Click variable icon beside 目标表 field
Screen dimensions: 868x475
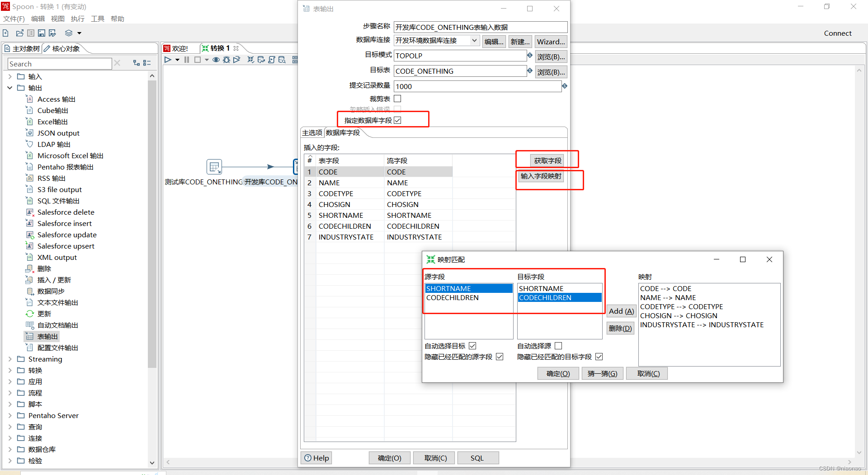coord(530,71)
